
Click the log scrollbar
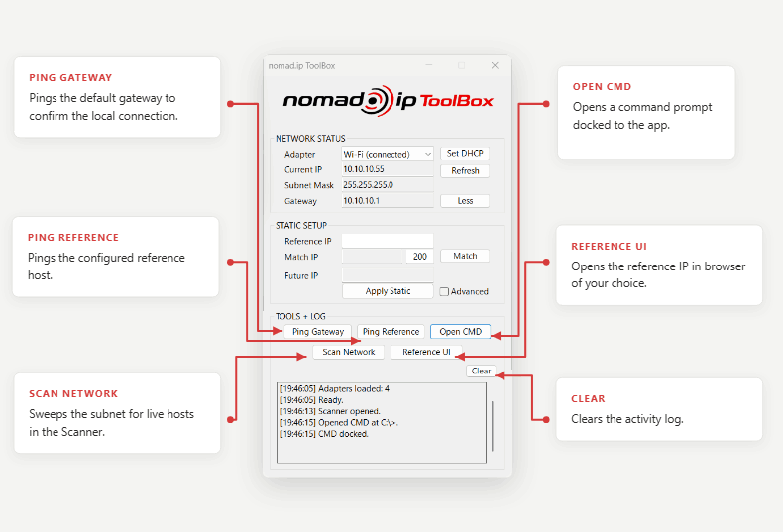coord(493,426)
